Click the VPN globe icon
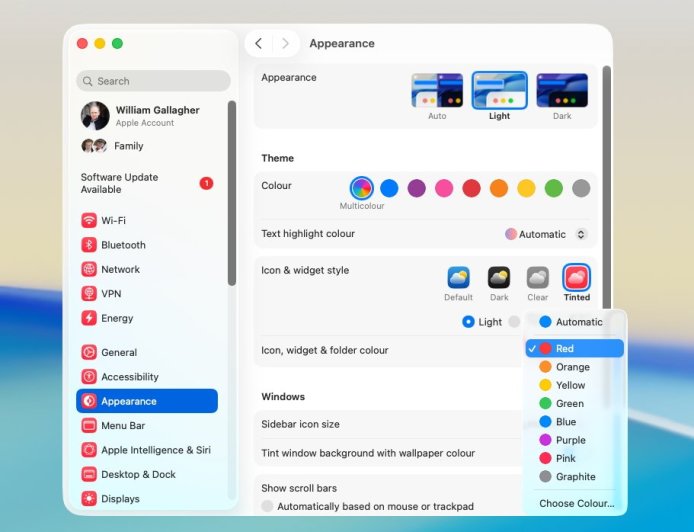694x532 pixels. pos(89,294)
